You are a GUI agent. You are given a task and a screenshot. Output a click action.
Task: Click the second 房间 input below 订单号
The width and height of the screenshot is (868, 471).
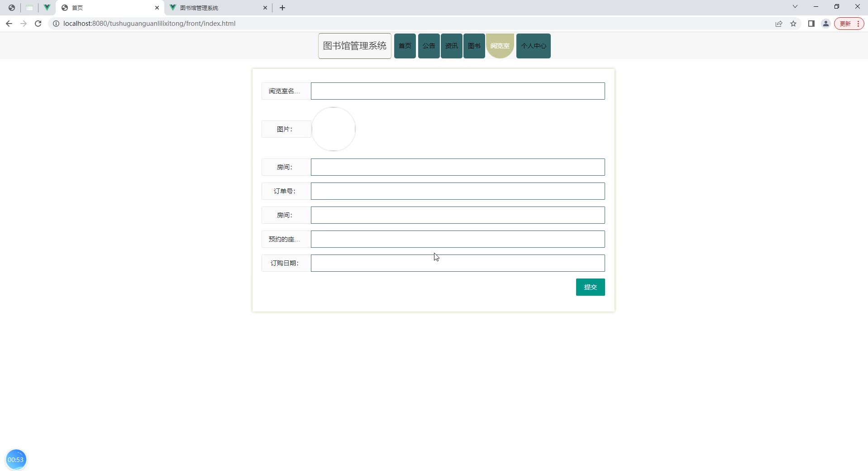tap(458, 215)
